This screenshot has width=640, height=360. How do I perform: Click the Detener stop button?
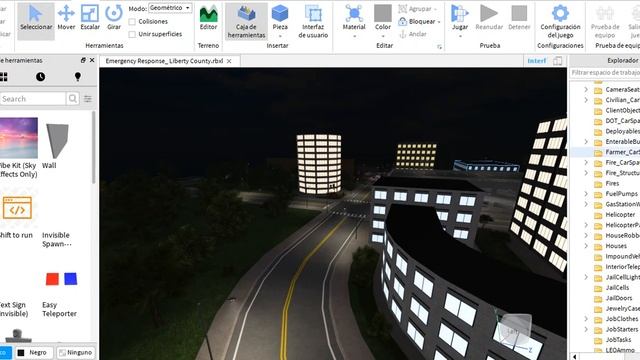coord(519,18)
